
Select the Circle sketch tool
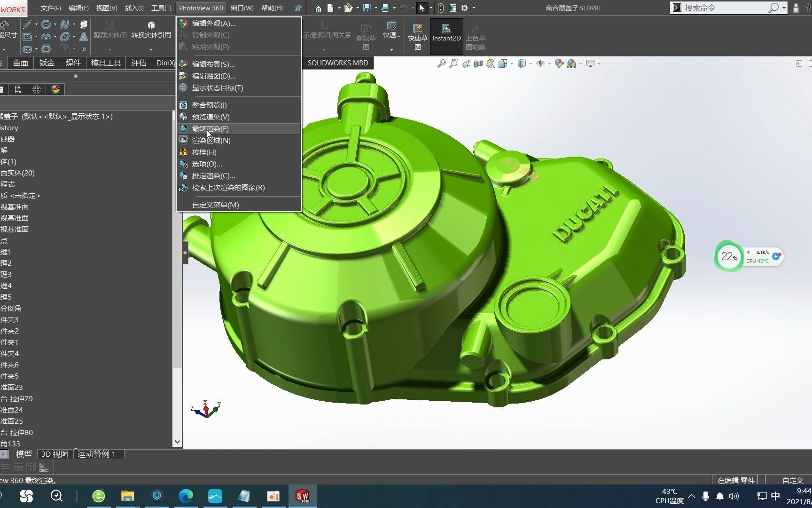[46, 24]
